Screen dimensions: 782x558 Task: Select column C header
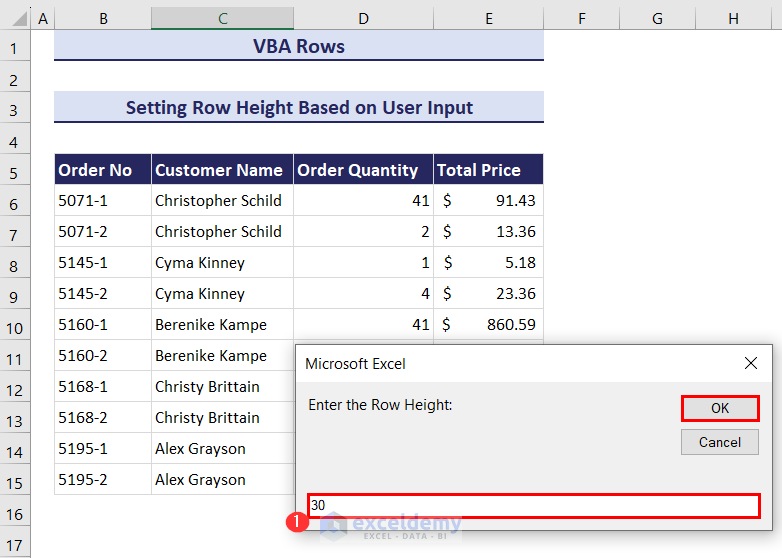222,19
